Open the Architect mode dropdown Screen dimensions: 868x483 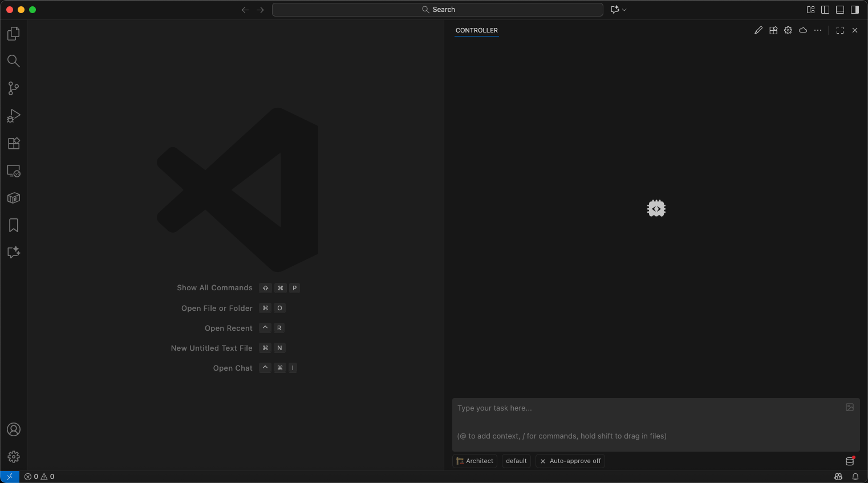[474, 461]
